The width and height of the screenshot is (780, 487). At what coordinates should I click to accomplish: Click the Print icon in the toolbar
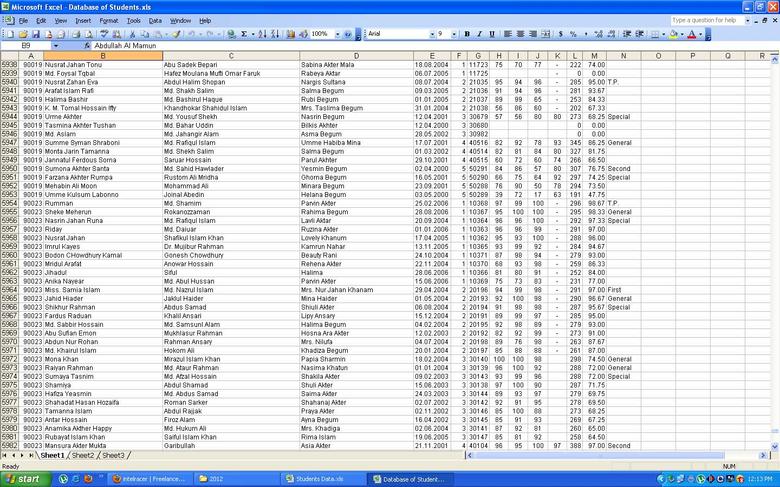(75, 34)
